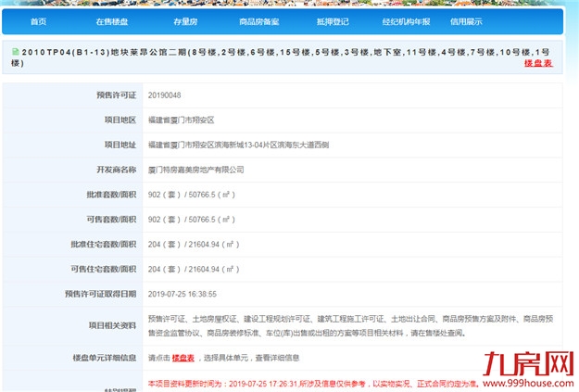Click the 批准住宅套数/面积 value 204 / 21604.94
Image resolution: width=579 pixels, height=392 pixels.
(x=194, y=245)
